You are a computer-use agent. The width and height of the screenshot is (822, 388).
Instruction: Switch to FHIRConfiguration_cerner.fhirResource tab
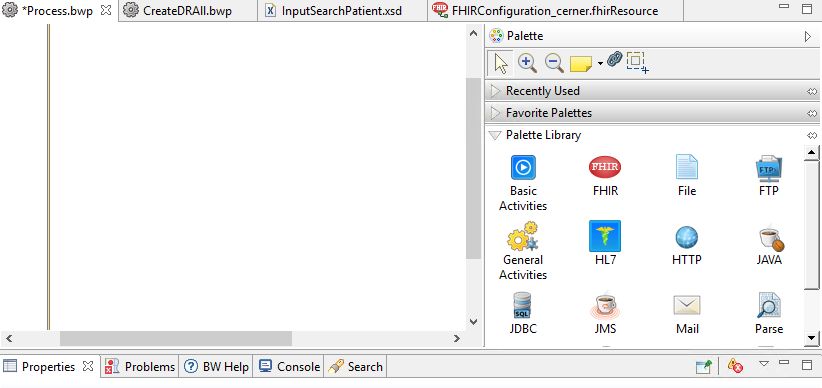tap(555, 10)
